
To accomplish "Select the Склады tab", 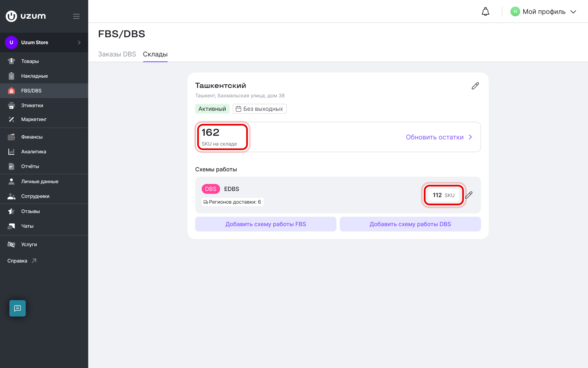I will pyautogui.click(x=155, y=54).
